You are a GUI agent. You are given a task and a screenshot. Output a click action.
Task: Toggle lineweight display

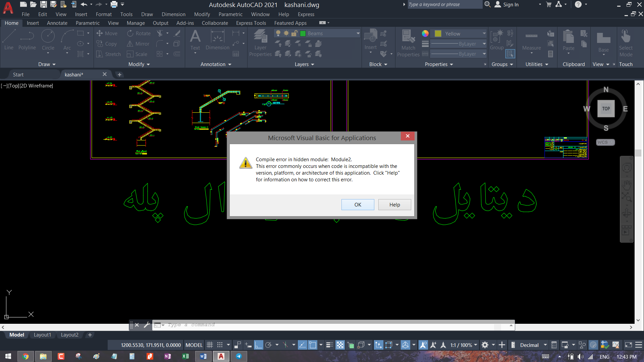tap(330, 345)
